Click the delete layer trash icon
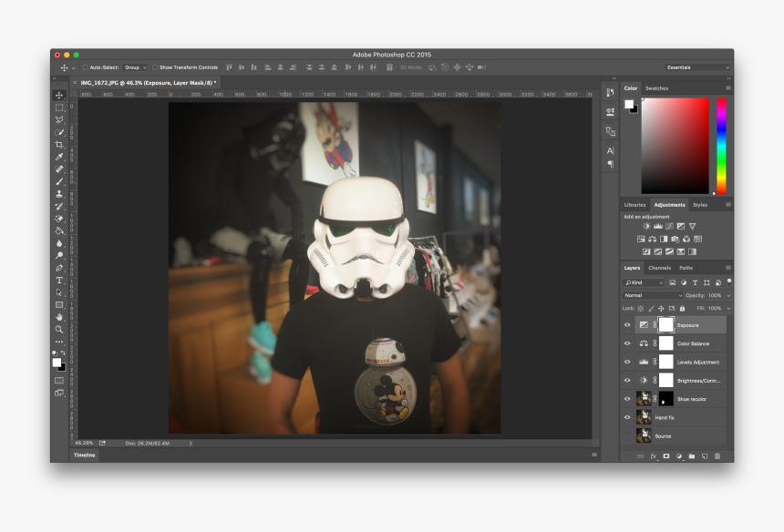This screenshot has height=532, width=784. pos(717,456)
